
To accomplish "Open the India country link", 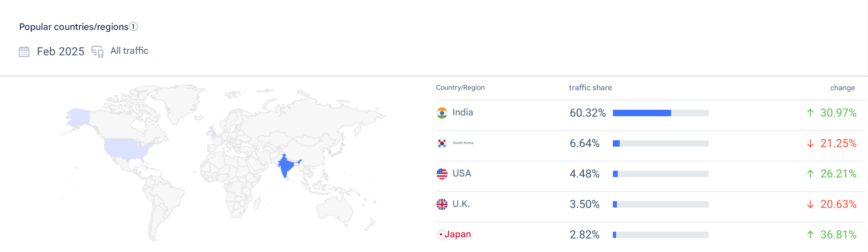I will pyautogui.click(x=462, y=112).
